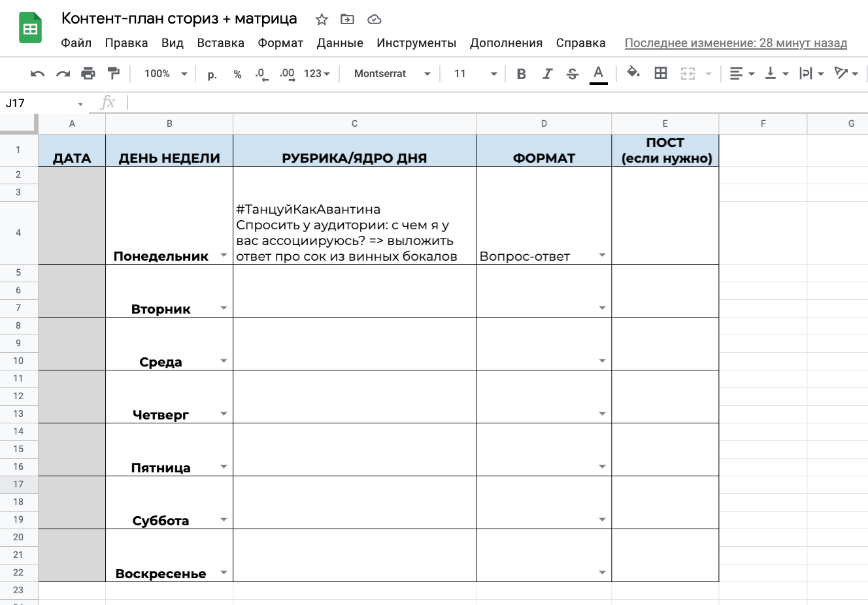
Task: Select column C header
Action: pos(354,123)
